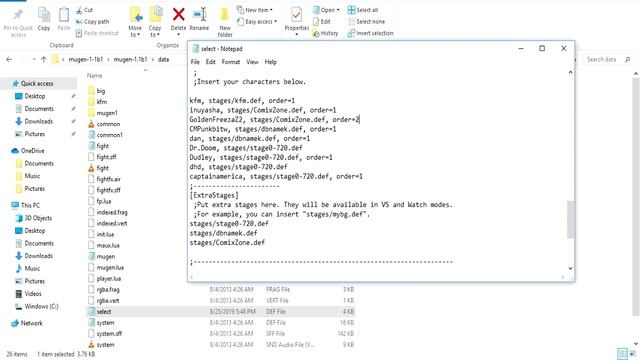The width and height of the screenshot is (640, 360).
Task: Open the Edit menu in Notepad
Action: [210, 62]
